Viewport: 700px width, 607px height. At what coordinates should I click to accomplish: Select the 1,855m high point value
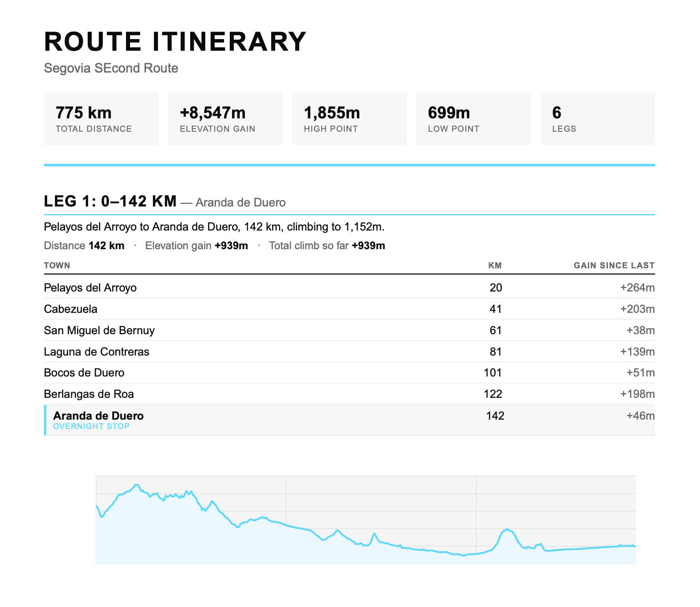point(332,113)
